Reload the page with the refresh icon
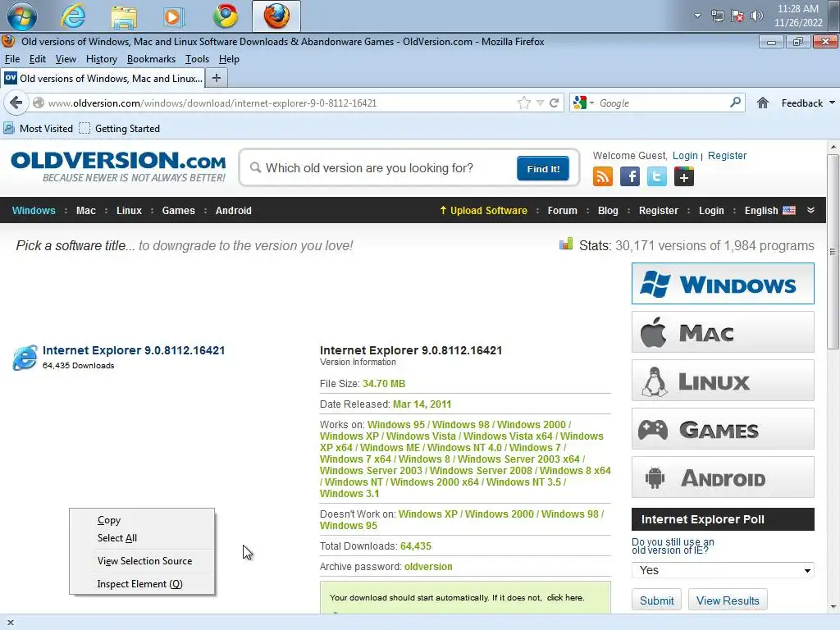 554,103
